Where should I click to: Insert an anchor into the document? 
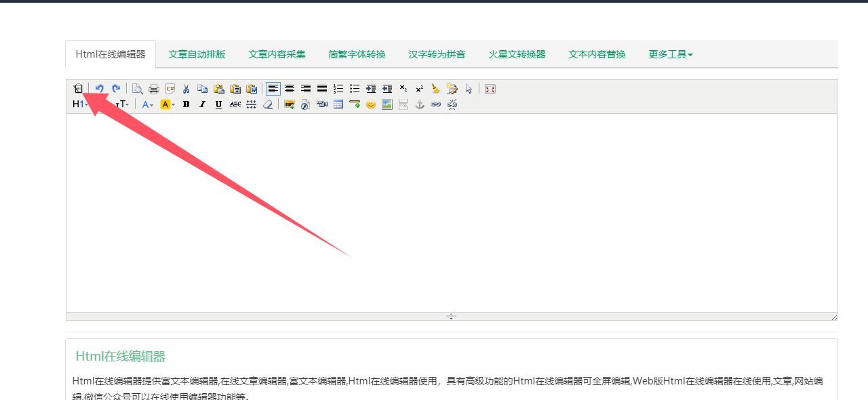pyautogui.click(x=419, y=104)
